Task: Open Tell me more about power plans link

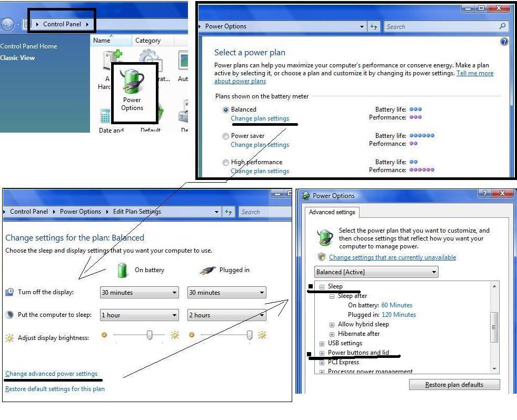Action: (x=475, y=73)
